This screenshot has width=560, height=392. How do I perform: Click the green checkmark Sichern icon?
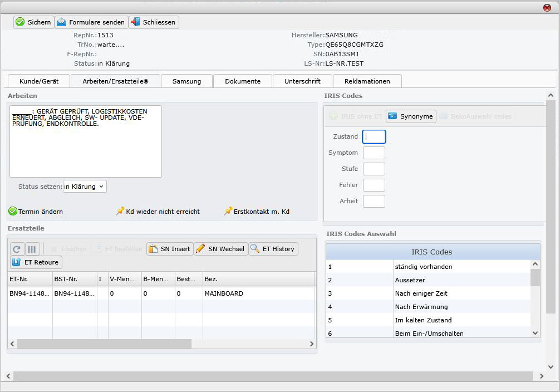(x=21, y=22)
